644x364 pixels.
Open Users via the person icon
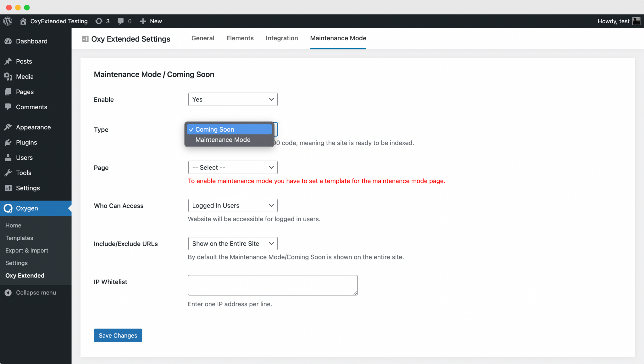tap(8, 157)
